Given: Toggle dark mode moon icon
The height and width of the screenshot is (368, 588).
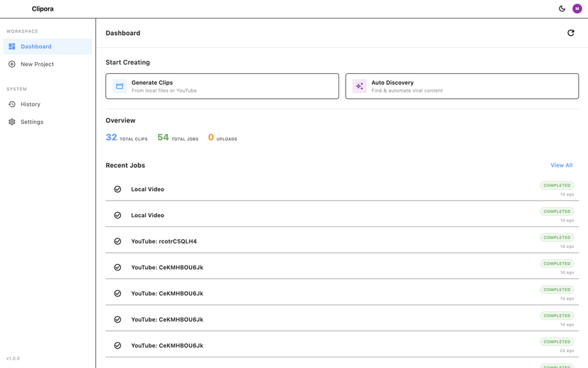Looking at the screenshot, I should pyautogui.click(x=562, y=9).
